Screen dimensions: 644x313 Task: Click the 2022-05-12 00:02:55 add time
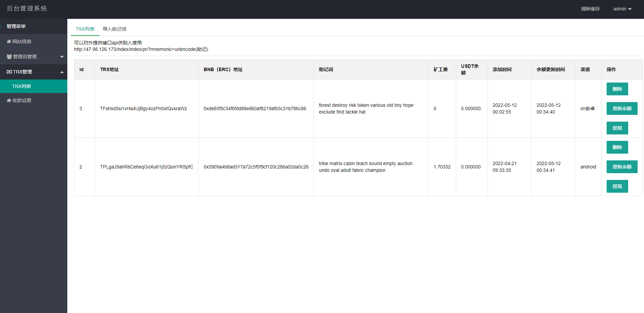[x=505, y=108]
